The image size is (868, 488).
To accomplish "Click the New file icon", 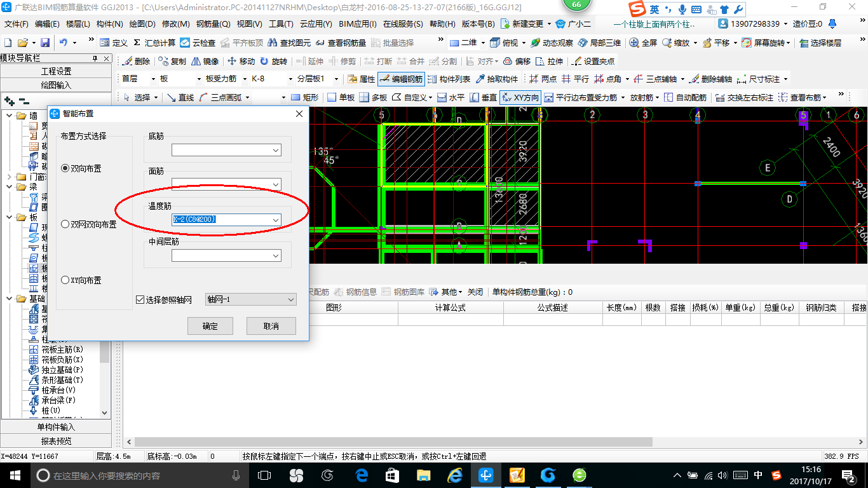I will pos(8,43).
